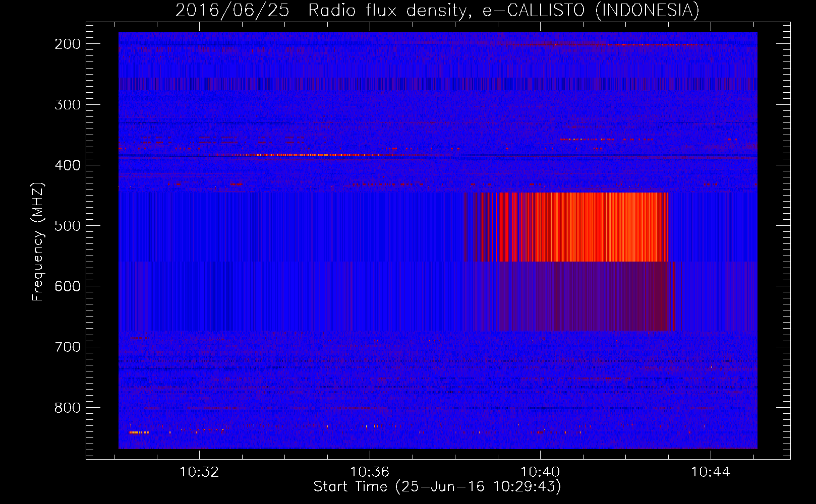This screenshot has height=504, width=816.
Task: Click the Start Time (25-Jun-16 10:29:43) label
Action: click(437, 487)
